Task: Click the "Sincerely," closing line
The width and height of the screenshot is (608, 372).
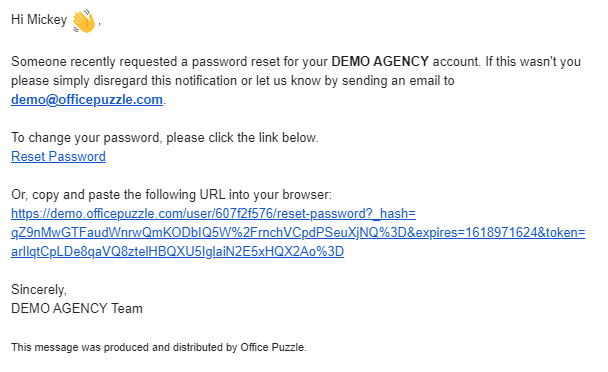Action: coord(39,289)
